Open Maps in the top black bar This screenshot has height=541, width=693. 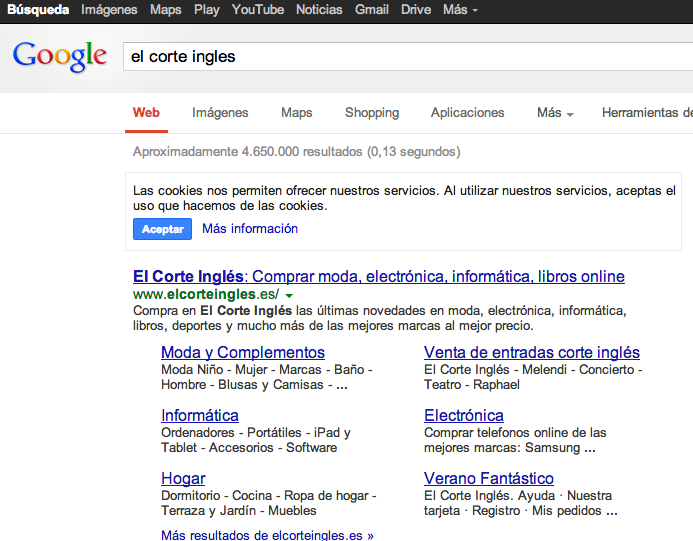pos(165,10)
